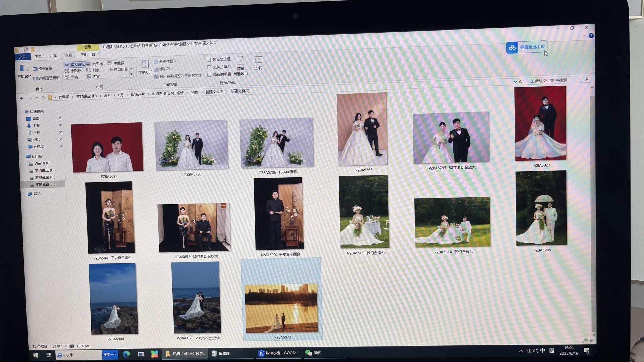Screen dimensions: 644x362
Task: Select 超大图标 extra large icons layout
Action: (74, 64)
